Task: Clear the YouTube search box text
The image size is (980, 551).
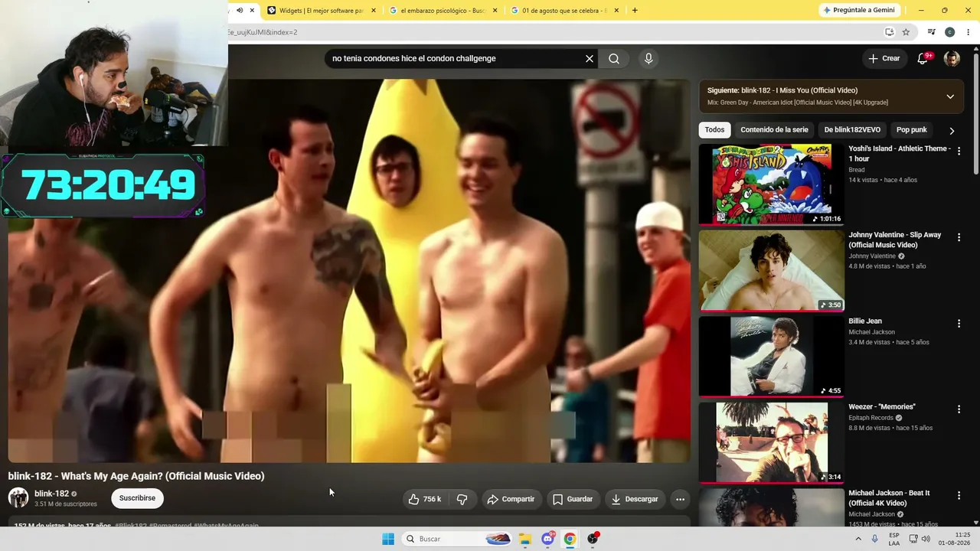Action: [590, 59]
